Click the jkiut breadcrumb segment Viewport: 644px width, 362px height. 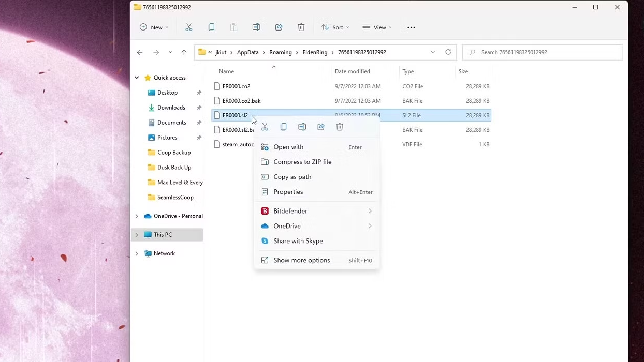(x=221, y=52)
